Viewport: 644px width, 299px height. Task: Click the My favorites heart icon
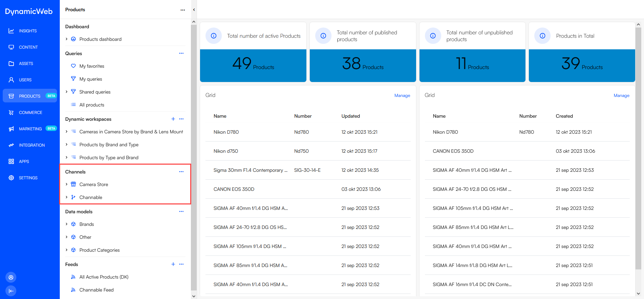[73, 66]
